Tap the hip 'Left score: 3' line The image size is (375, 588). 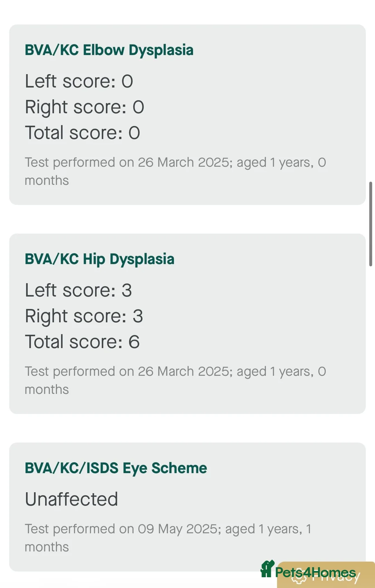click(78, 290)
